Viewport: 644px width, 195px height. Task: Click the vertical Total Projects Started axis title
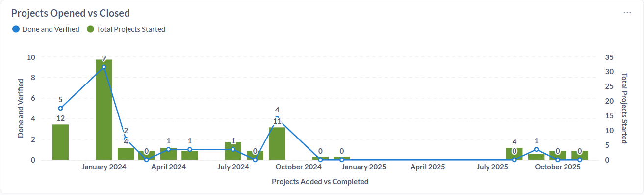pos(624,109)
